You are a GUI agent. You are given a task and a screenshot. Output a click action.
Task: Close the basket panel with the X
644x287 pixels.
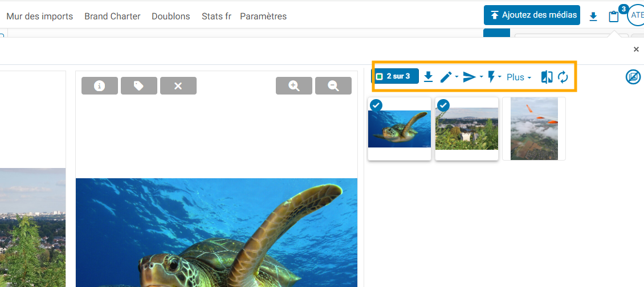point(636,50)
